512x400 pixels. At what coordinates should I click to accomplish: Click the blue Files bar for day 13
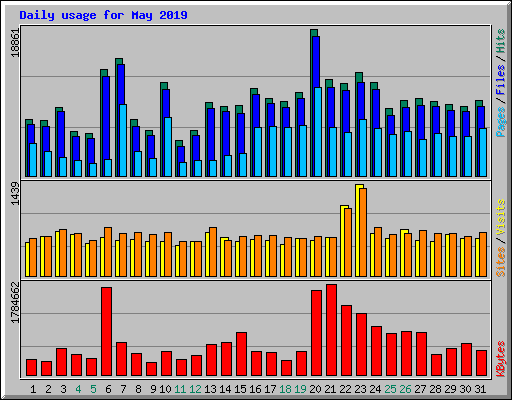(211, 134)
